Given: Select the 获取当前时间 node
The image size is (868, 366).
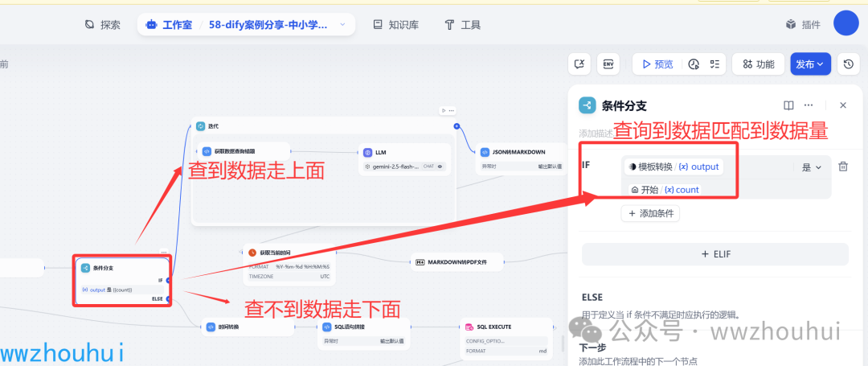Looking at the screenshot, I should (x=289, y=265).
